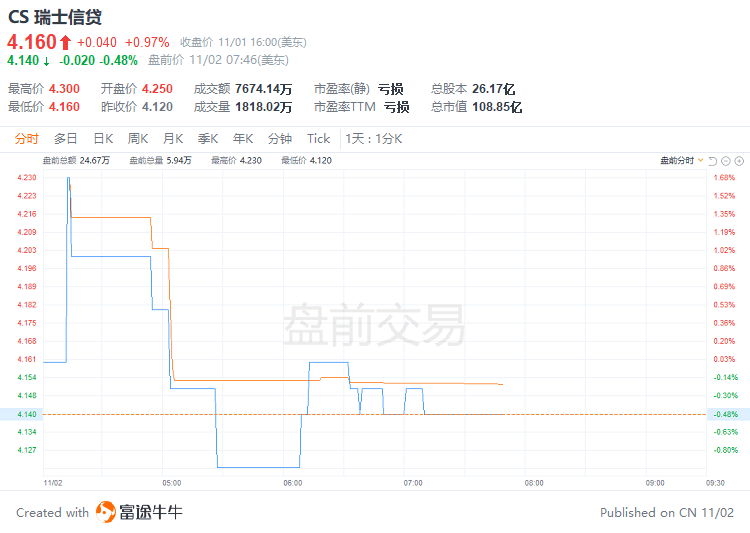The height and width of the screenshot is (533, 750).
Task: Open the 季K chart tab
Action: tap(208, 139)
